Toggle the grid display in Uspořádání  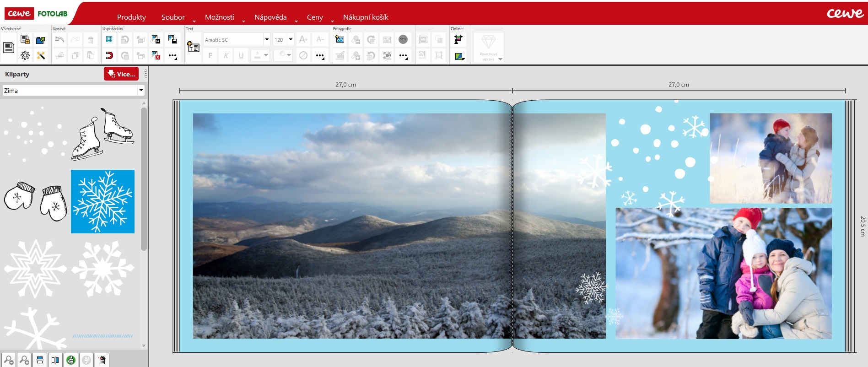pyautogui.click(x=109, y=39)
